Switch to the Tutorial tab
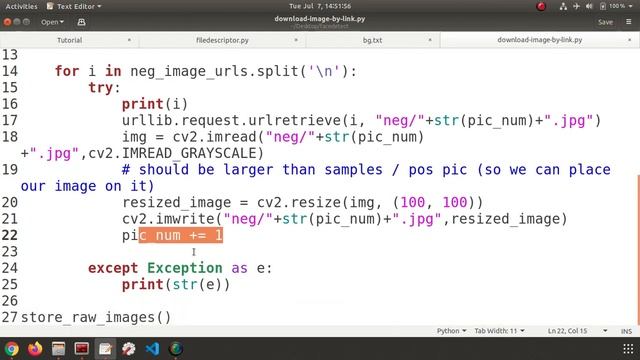This screenshot has width=640, height=360. (69, 40)
